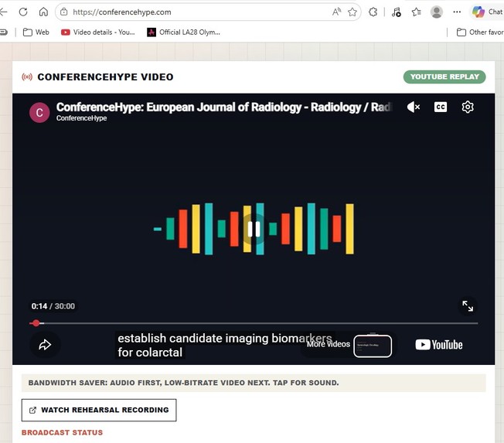Share the video with arrow icon
The width and height of the screenshot is (504, 443).
(x=45, y=345)
